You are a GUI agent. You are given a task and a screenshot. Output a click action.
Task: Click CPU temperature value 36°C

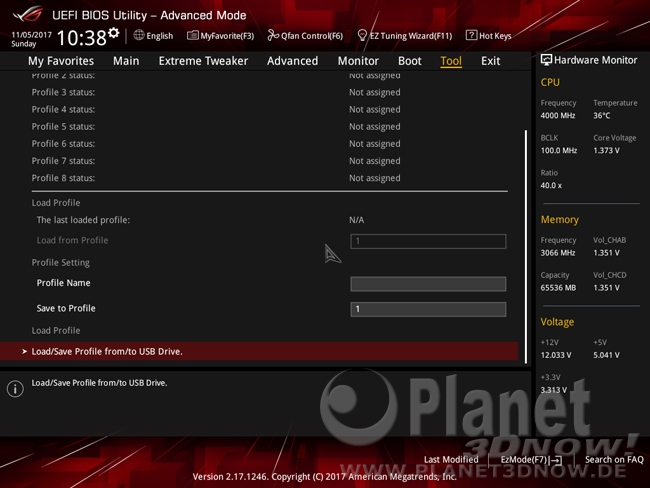[x=601, y=116]
